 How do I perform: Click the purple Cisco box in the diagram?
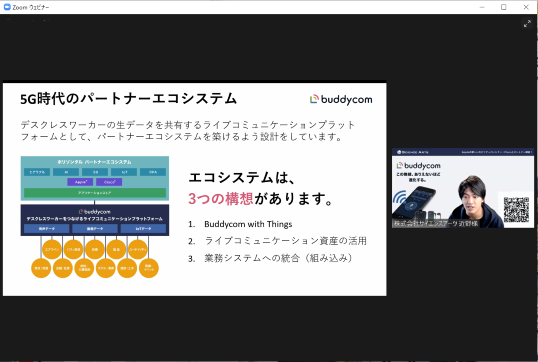pyautogui.click(x=109, y=182)
